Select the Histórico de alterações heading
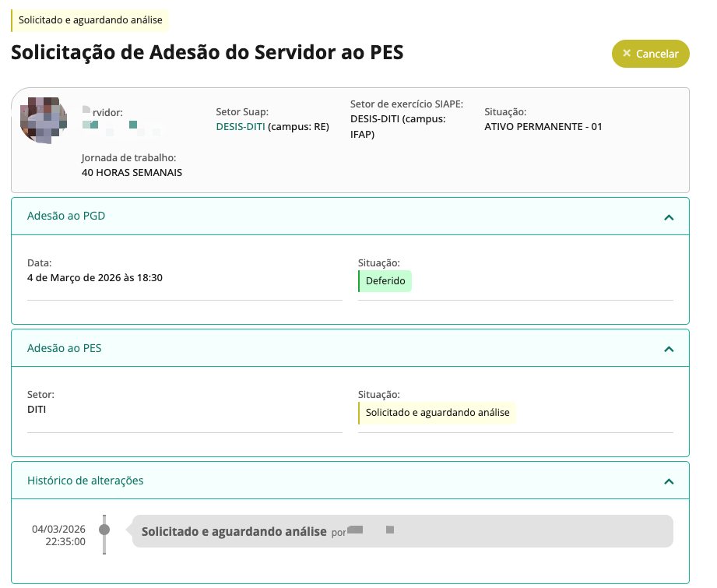The width and height of the screenshot is (717, 588). point(85,481)
